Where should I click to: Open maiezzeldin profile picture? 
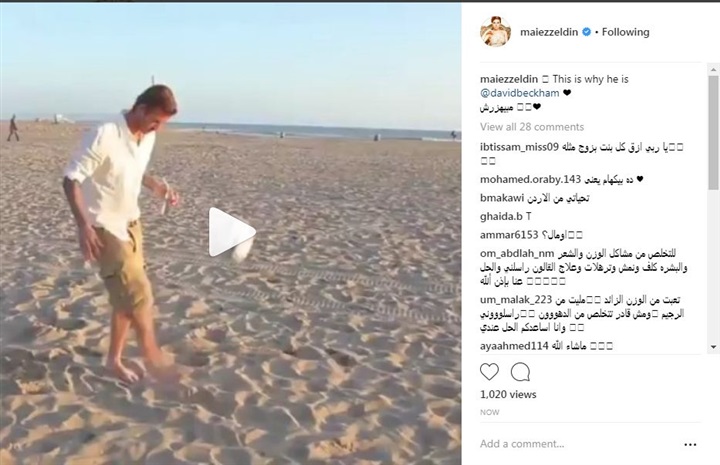point(495,32)
